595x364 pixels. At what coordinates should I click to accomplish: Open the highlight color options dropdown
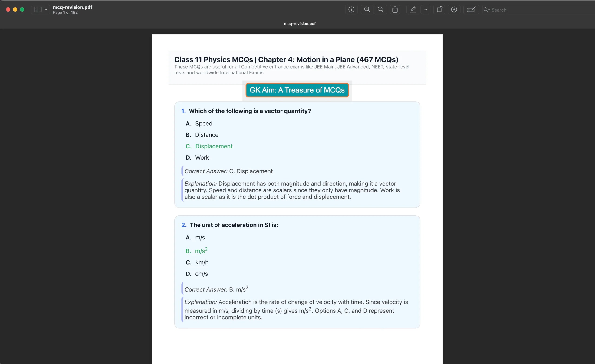click(x=426, y=10)
